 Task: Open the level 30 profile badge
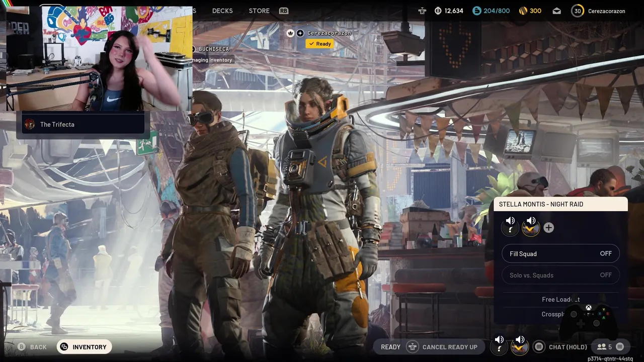coord(578,11)
